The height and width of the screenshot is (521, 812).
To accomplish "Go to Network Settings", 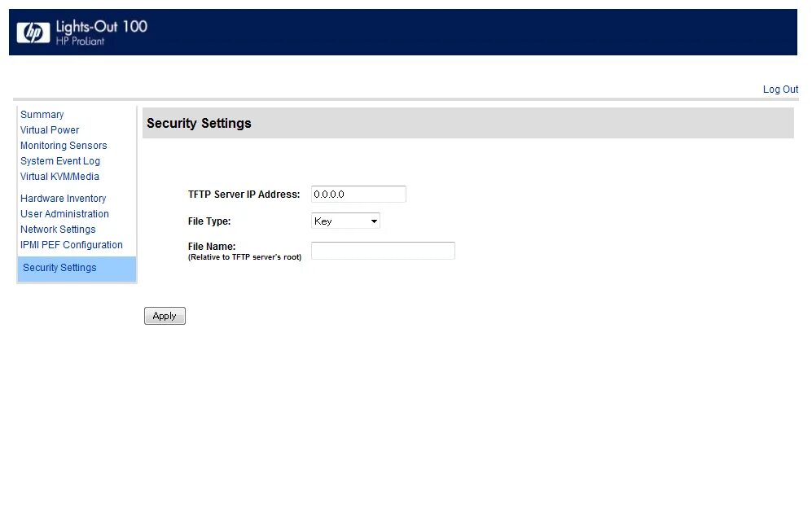I will pyautogui.click(x=58, y=230).
